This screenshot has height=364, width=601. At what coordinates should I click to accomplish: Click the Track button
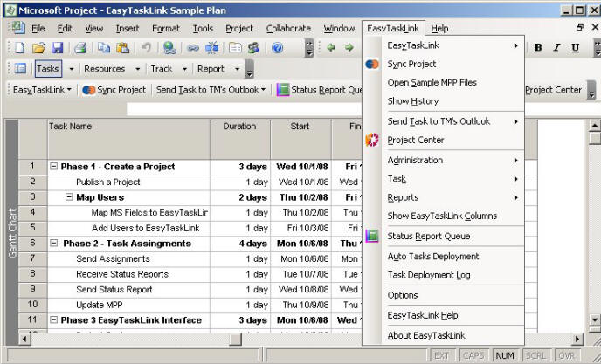coord(162,69)
